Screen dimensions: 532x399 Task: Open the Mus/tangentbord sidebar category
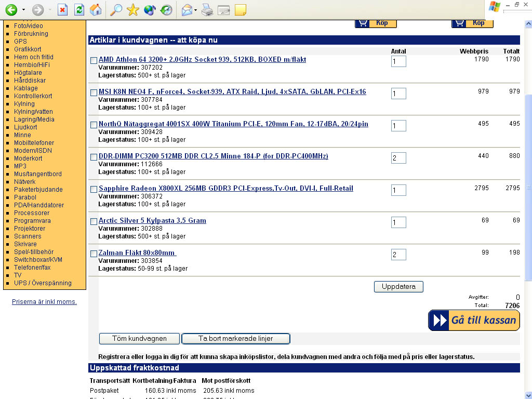pos(37,174)
